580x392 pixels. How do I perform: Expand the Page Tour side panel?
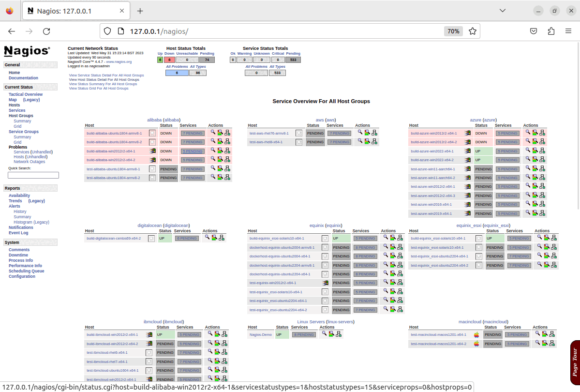pos(574,361)
